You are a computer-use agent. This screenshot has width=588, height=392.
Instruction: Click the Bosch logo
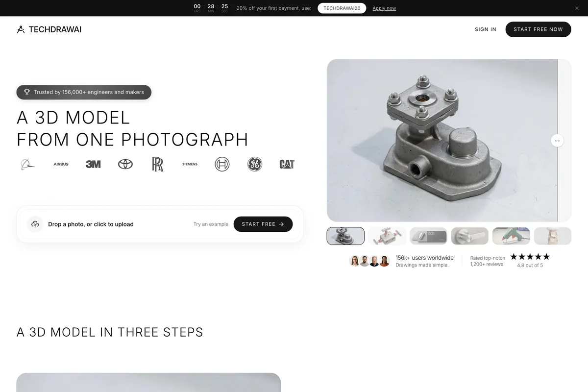[x=222, y=164]
